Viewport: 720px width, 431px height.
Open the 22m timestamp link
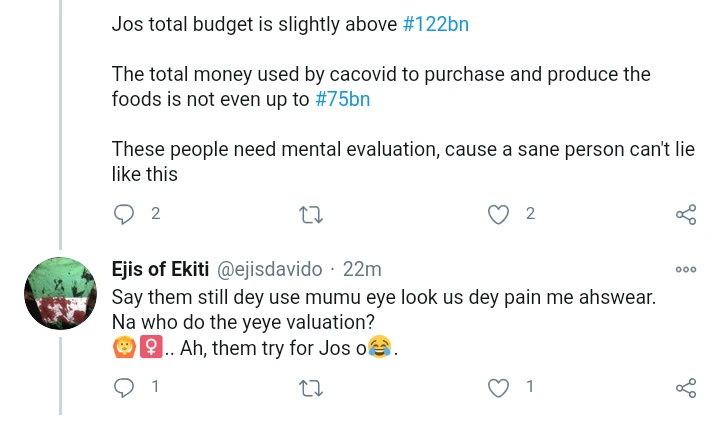tap(362, 269)
